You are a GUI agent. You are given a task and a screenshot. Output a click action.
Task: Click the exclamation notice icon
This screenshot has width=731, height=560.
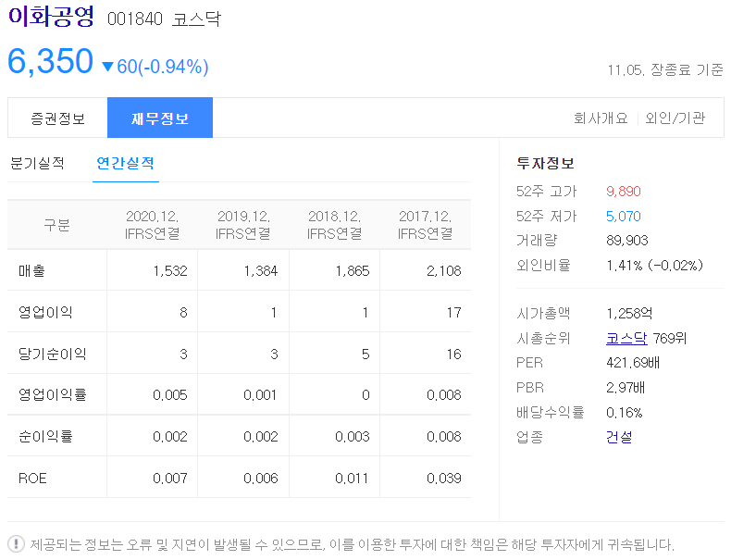pyautogui.click(x=17, y=543)
